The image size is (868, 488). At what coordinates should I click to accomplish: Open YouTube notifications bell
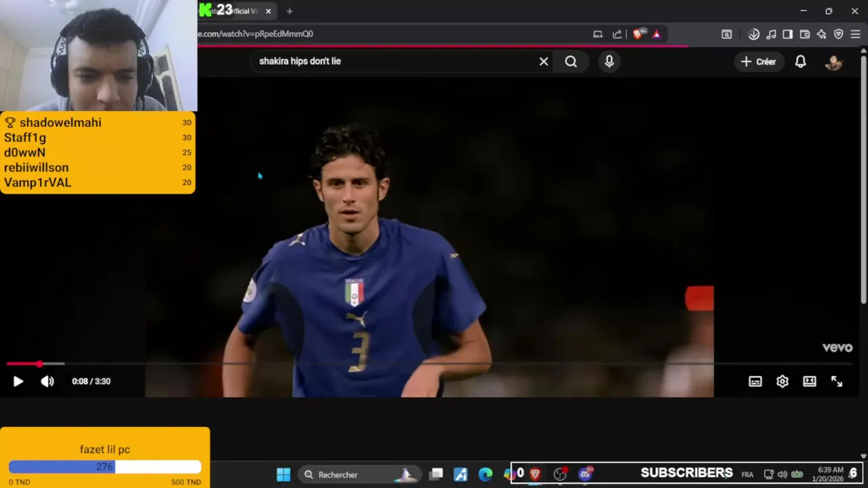pos(800,62)
